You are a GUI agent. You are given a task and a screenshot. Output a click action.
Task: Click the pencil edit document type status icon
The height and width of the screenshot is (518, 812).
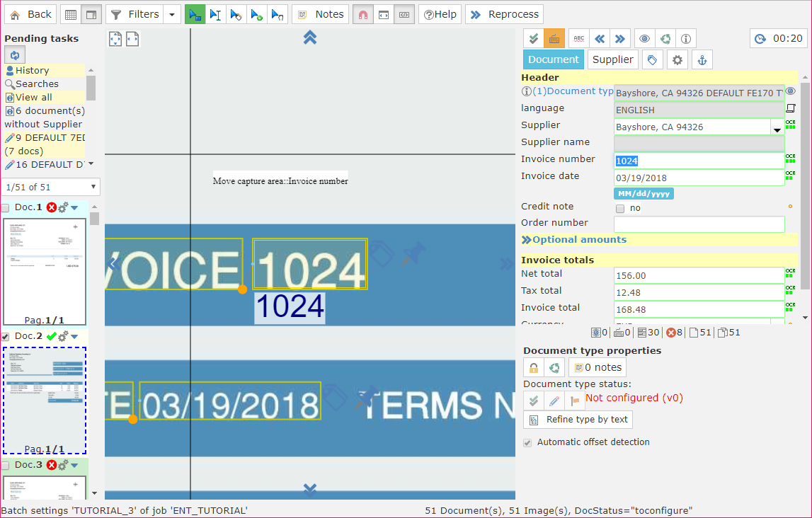(554, 401)
